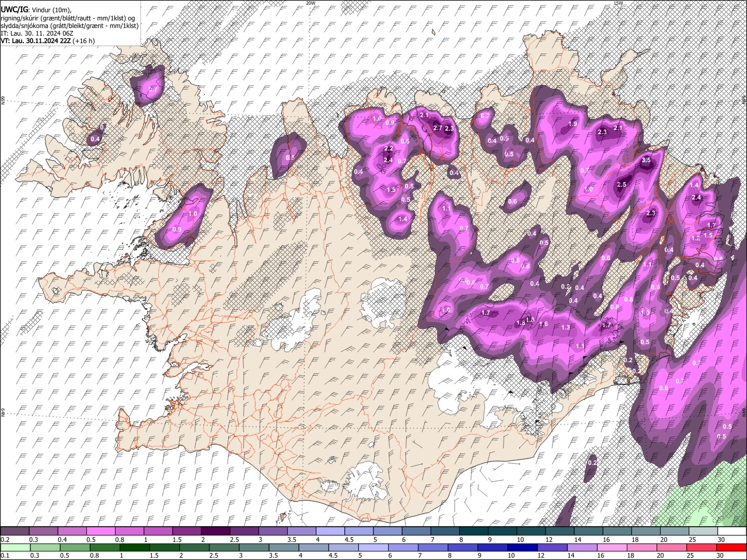
Task: Pick the white 30 mm swatch in the top legend row
Action: [732, 531]
